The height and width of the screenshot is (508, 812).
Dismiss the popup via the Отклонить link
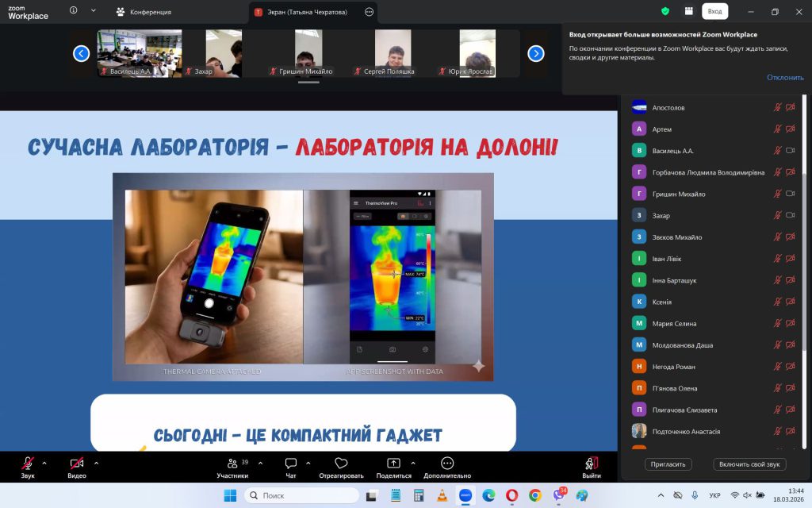point(785,77)
